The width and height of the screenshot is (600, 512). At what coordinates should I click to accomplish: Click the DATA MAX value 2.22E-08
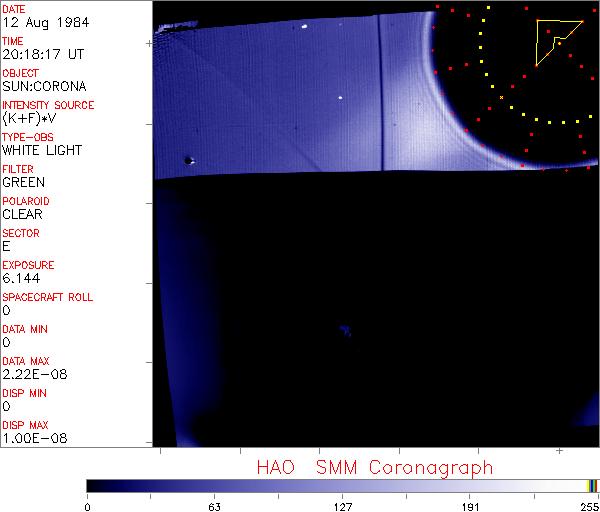(29, 374)
